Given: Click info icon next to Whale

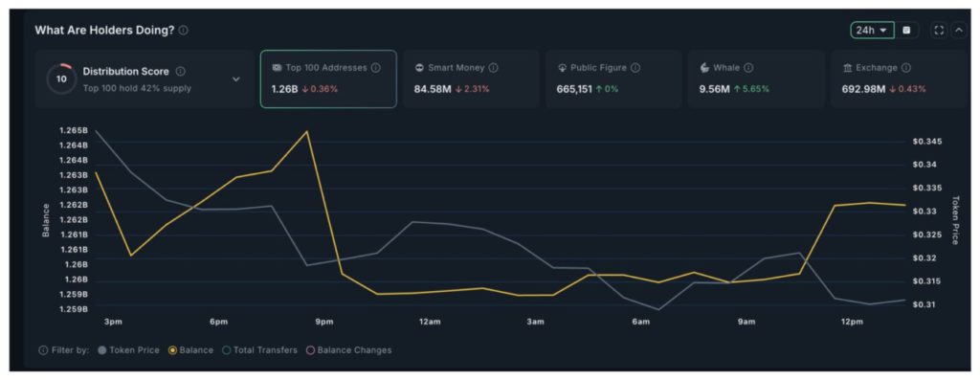Looking at the screenshot, I should [748, 68].
